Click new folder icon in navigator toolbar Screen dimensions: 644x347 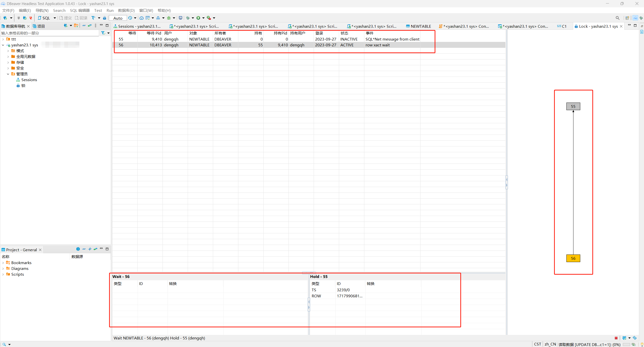pyautogui.click(x=76, y=25)
